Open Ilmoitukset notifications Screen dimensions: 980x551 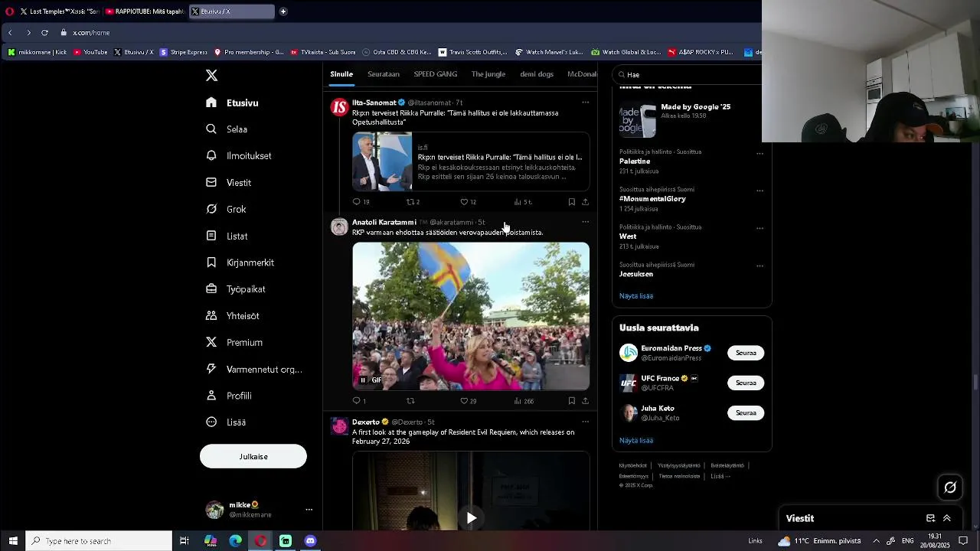pyautogui.click(x=239, y=156)
